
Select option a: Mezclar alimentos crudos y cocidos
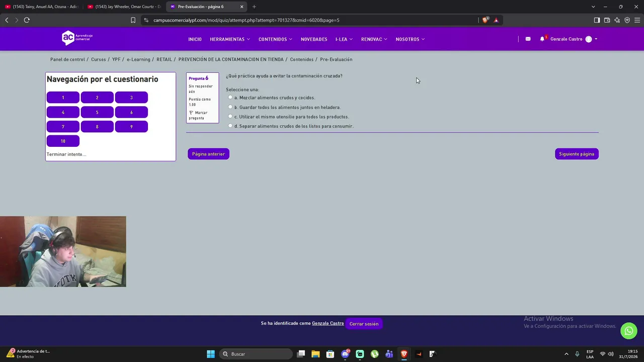click(230, 98)
